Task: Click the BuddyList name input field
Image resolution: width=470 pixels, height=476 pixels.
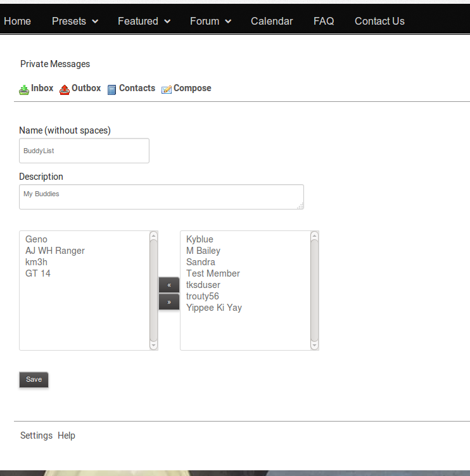Action: 84,151
